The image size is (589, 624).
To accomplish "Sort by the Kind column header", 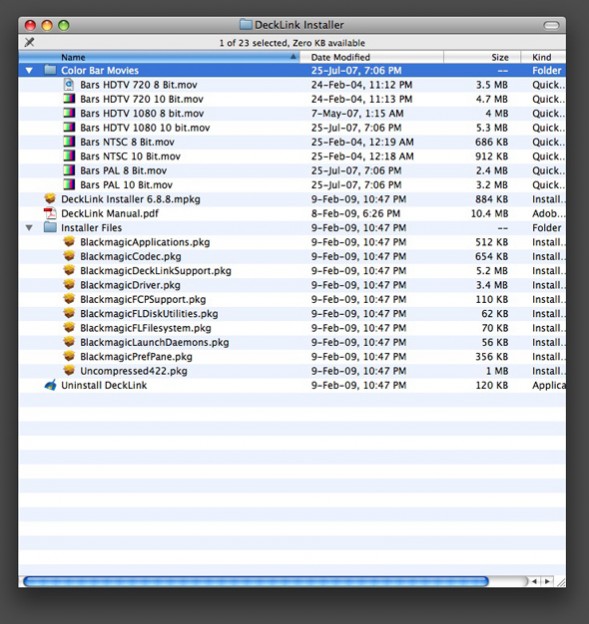I will coord(543,57).
